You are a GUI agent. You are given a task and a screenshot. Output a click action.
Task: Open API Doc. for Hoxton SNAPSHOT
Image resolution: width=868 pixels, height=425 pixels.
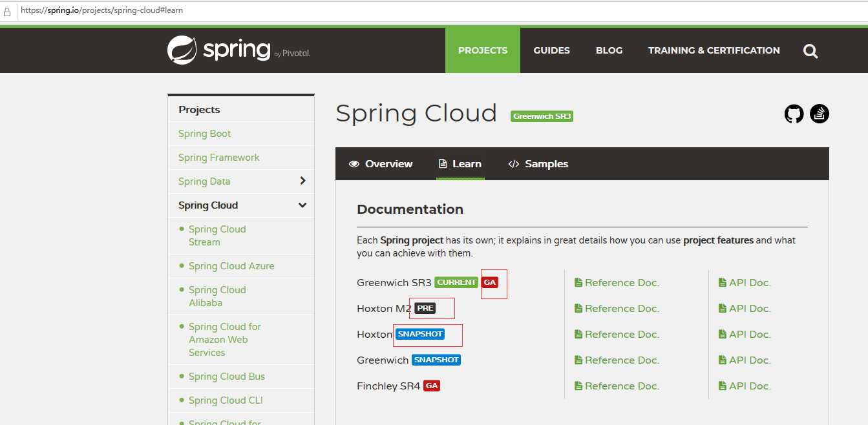pyautogui.click(x=745, y=334)
